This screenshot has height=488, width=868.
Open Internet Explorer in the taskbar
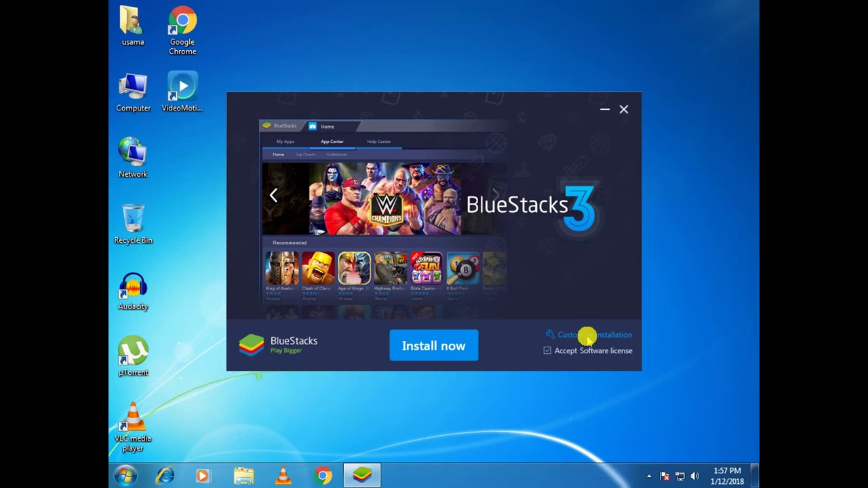(165, 476)
